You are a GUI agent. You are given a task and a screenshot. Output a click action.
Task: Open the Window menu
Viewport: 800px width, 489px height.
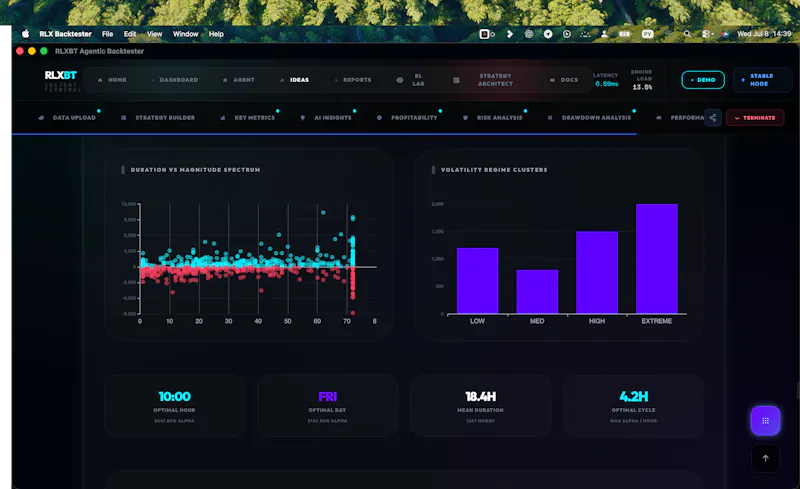tap(185, 34)
